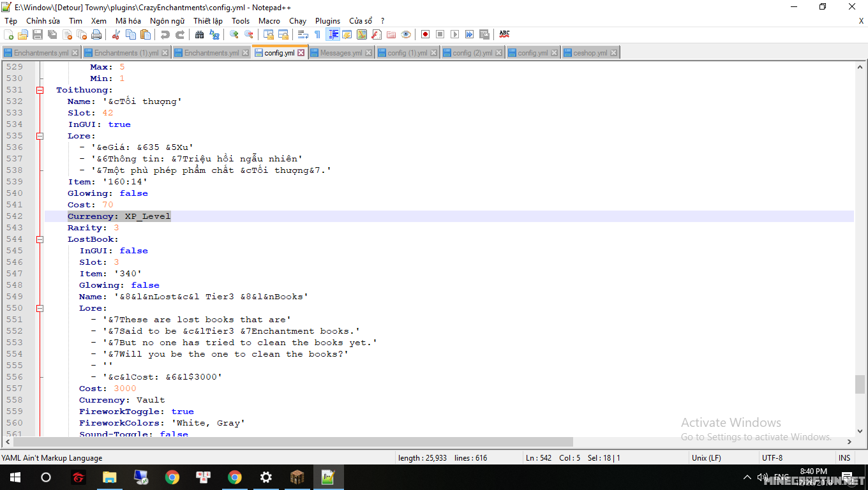This screenshot has width=868, height=490.
Task: Click the Save All toolbar icon
Action: pyautogui.click(x=52, y=34)
